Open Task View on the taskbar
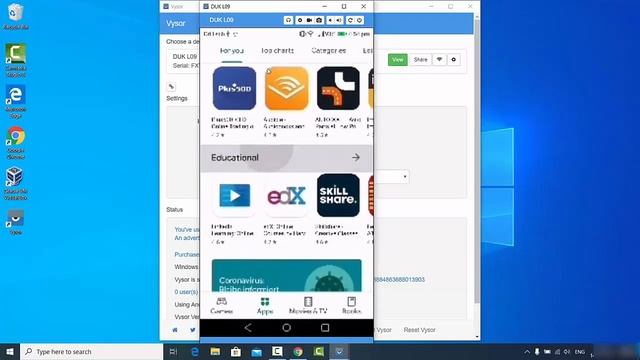 [173, 352]
